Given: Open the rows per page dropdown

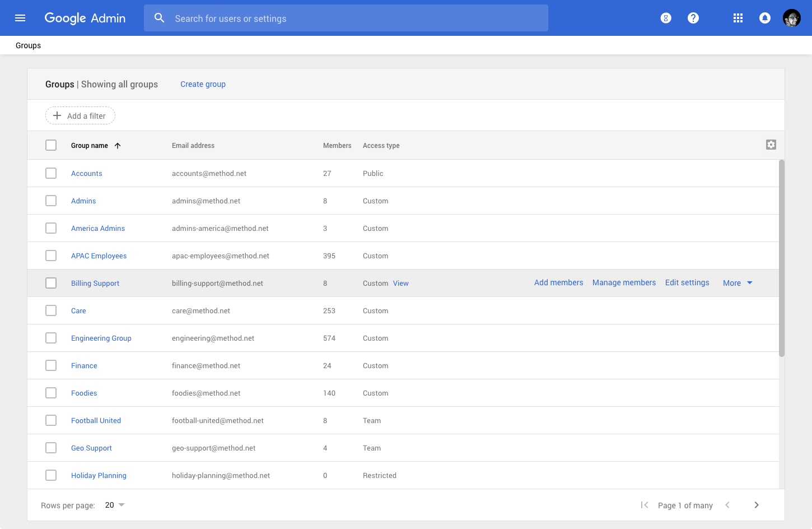Looking at the screenshot, I should [115, 505].
